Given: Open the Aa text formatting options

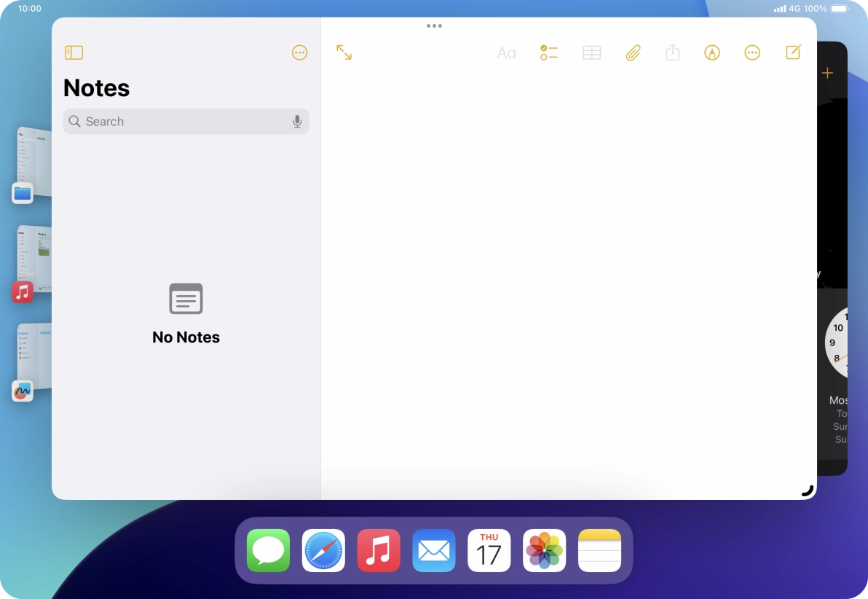Looking at the screenshot, I should click(x=507, y=52).
